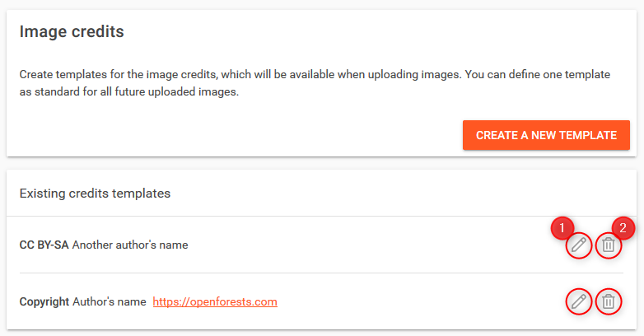Click empty space in the CC BY-SA row

pos(371,245)
